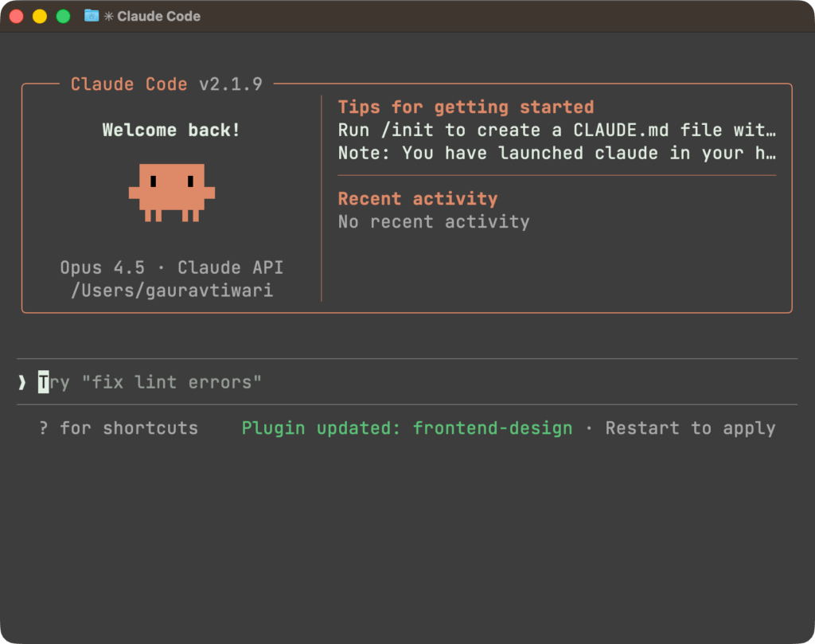Click the "? for shortcuts" hint
This screenshot has width=815, height=644.
(x=119, y=428)
